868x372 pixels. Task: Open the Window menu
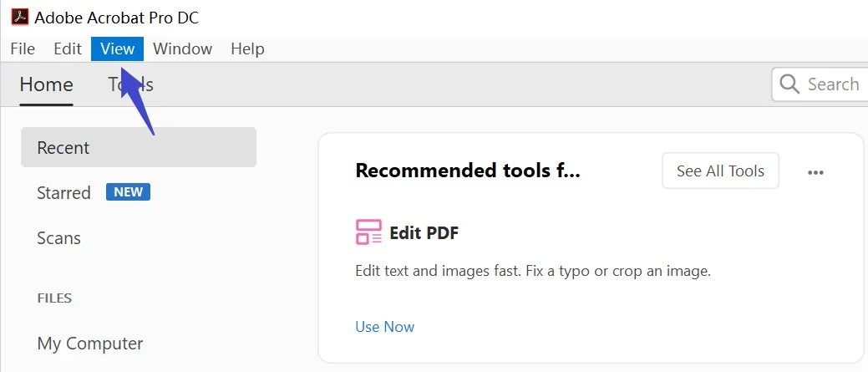coord(183,48)
